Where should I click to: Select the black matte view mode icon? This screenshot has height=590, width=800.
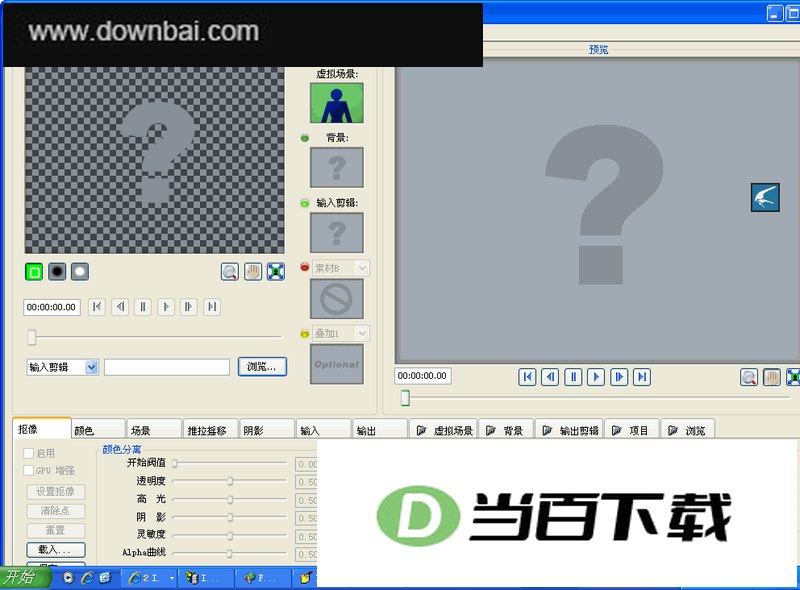pyautogui.click(x=57, y=272)
